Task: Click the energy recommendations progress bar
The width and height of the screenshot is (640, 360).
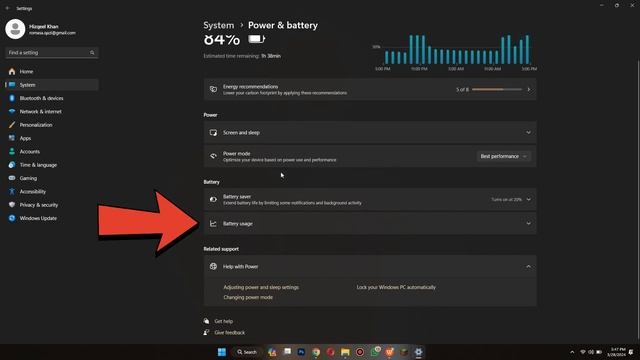Action: 497,89
